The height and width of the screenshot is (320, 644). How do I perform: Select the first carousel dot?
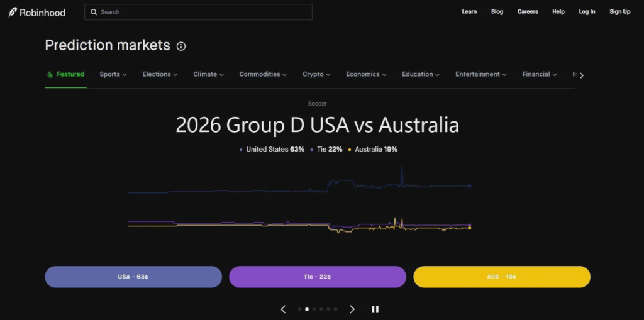pos(300,309)
